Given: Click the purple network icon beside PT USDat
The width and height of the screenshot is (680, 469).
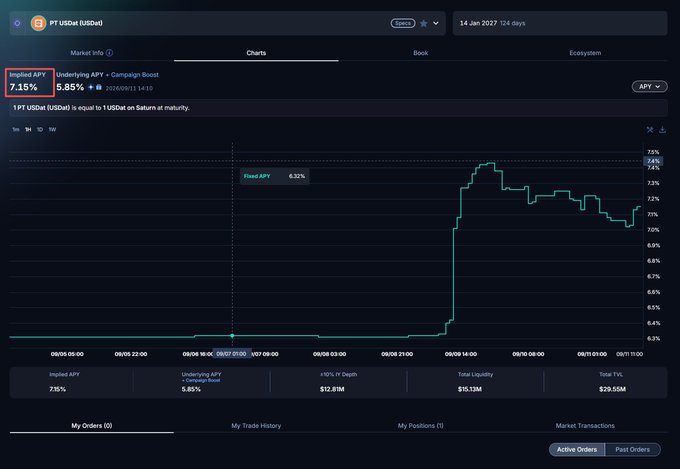Looking at the screenshot, I should tap(17, 23).
